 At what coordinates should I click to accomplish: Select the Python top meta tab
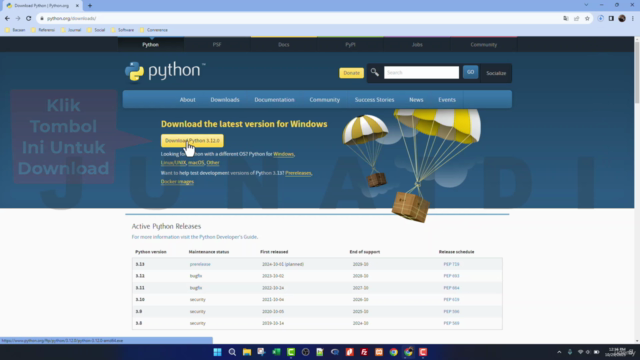[x=151, y=44]
